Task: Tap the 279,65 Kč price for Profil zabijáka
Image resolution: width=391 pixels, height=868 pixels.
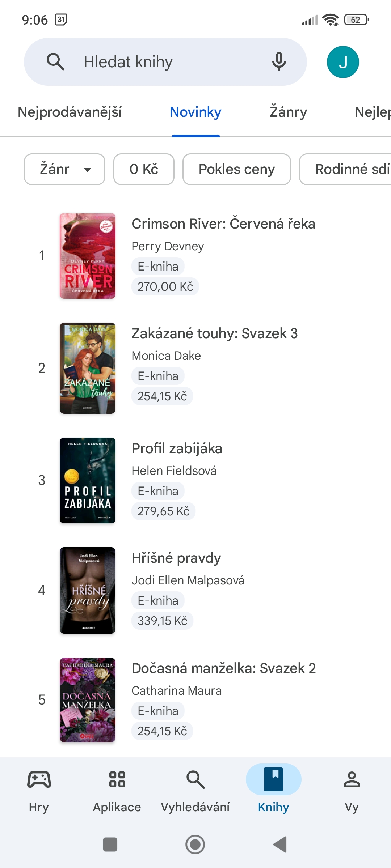Action: pos(163,511)
